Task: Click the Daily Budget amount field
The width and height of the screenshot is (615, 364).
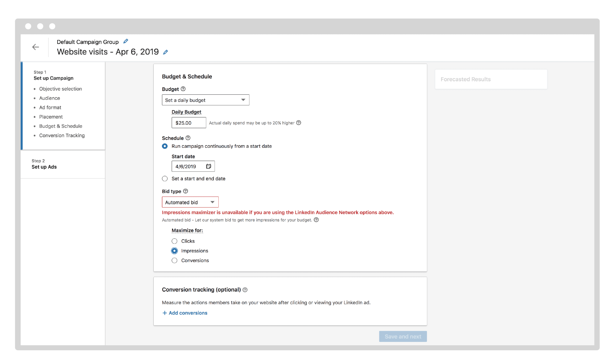Action: click(189, 123)
